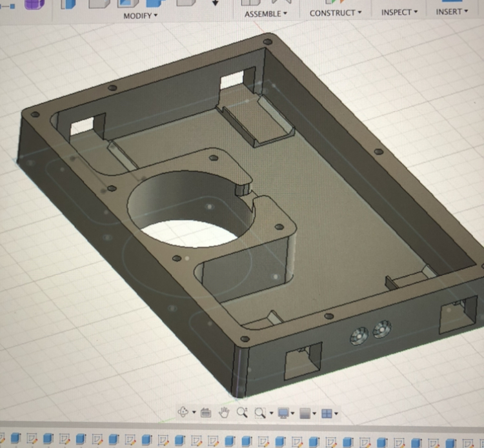Expand the Display Settings dropdown arrow
The height and width of the screenshot is (448, 484).
292,413
